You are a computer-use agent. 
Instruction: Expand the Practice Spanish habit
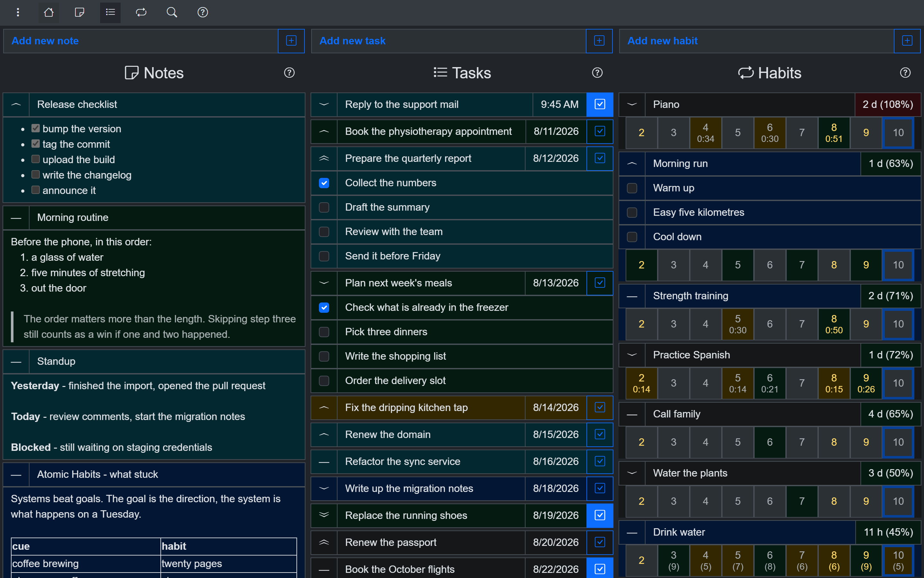point(632,355)
